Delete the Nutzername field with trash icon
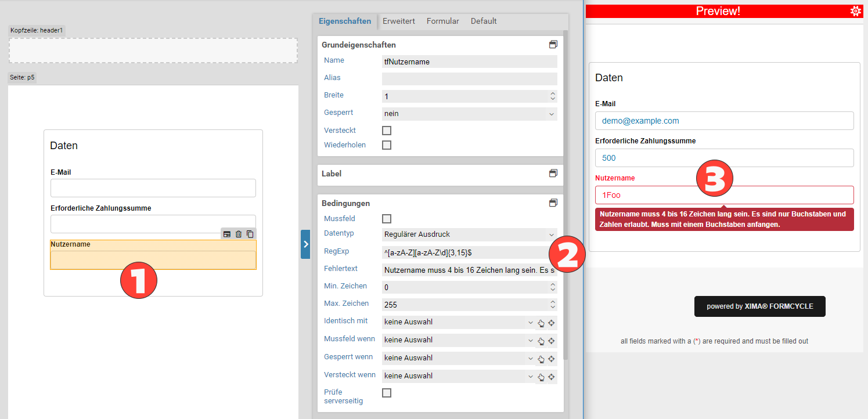This screenshot has width=868, height=419. [x=239, y=234]
